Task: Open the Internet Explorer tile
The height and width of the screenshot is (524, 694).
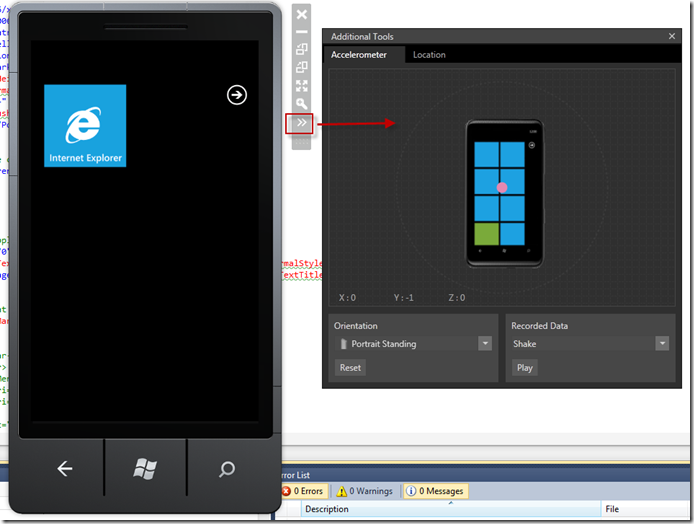Action: [x=85, y=126]
